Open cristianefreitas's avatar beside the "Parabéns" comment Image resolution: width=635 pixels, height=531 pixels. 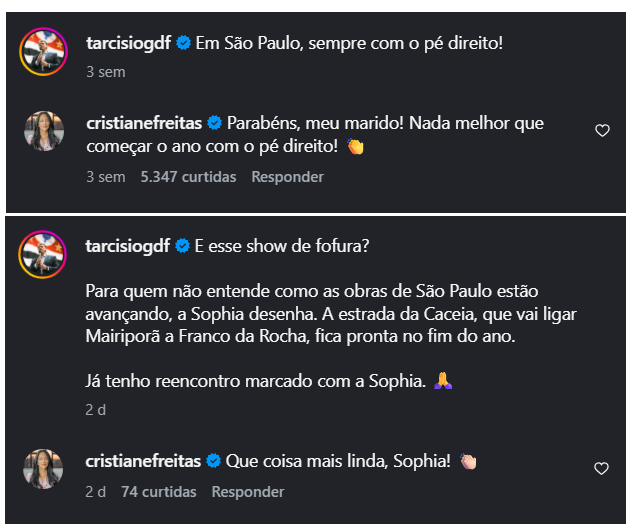pyautogui.click(x=43, y=132)
